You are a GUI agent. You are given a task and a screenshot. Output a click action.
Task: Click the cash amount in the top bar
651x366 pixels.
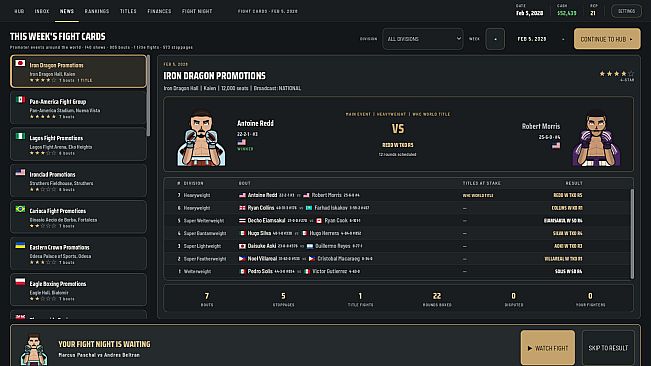(x=567, y=13)
